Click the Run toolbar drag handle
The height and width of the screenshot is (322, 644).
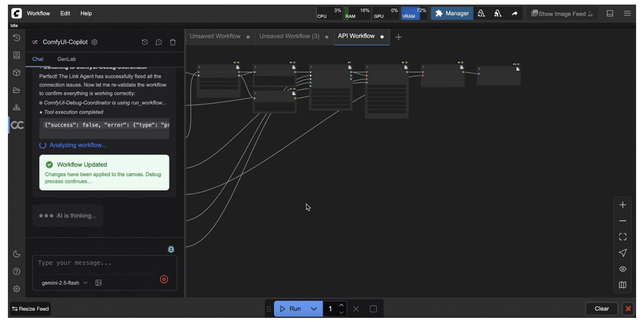(269, 309)
